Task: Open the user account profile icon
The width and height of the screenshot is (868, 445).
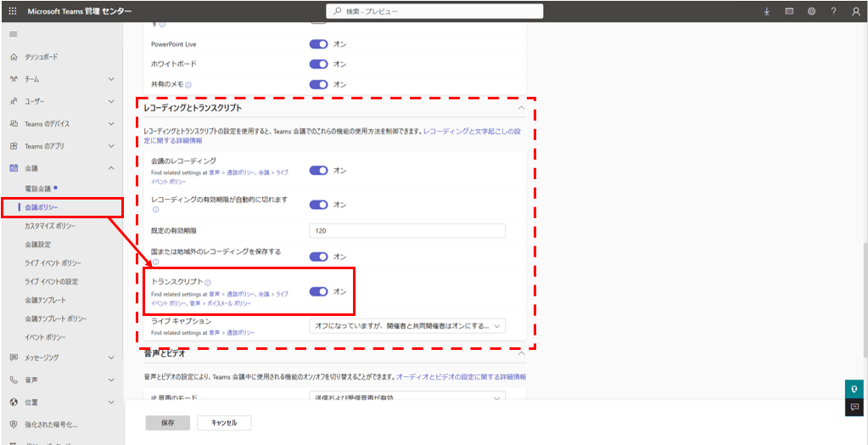Action: (x=856, y=11)
